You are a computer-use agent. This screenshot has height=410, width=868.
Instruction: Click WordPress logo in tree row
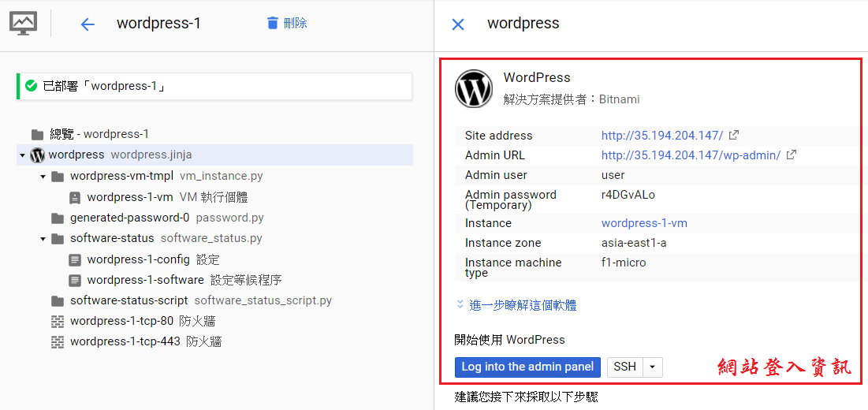(37, 155)
